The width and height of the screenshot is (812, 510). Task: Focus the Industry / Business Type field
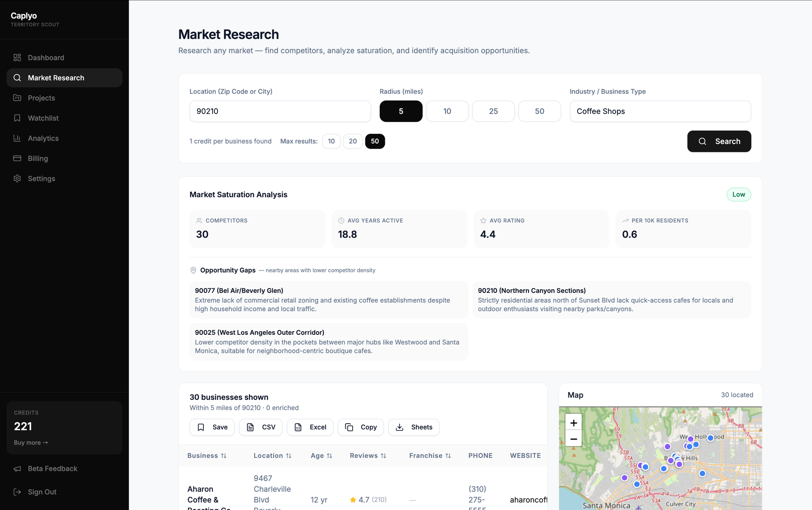click(660, 111)
